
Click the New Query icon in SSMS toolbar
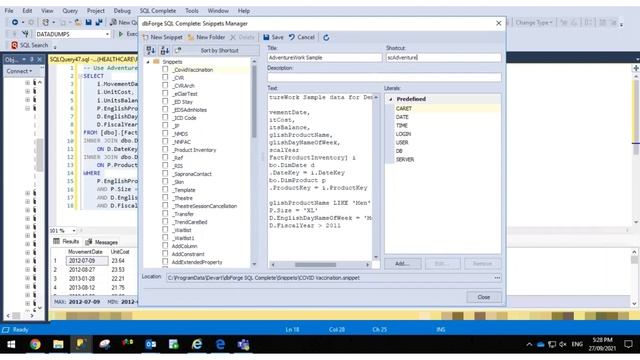click(113, 22)
